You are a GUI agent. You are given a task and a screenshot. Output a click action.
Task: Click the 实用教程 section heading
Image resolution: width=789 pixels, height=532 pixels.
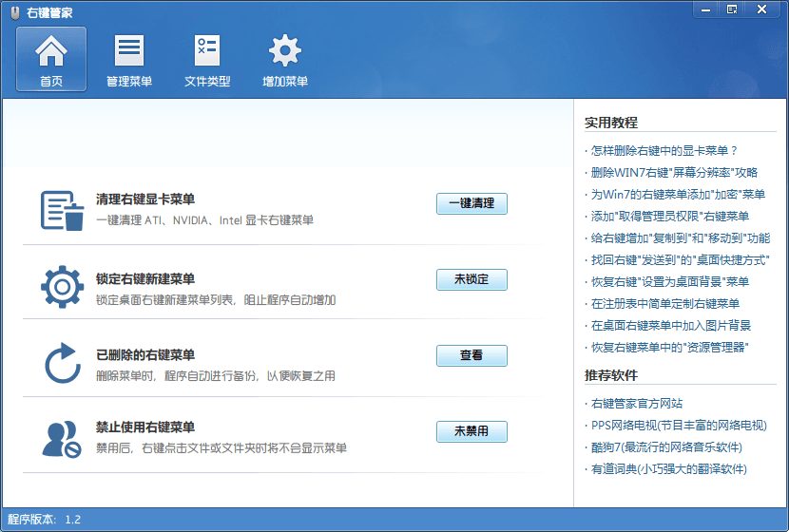pyautogui.click(x=611, y=123)
